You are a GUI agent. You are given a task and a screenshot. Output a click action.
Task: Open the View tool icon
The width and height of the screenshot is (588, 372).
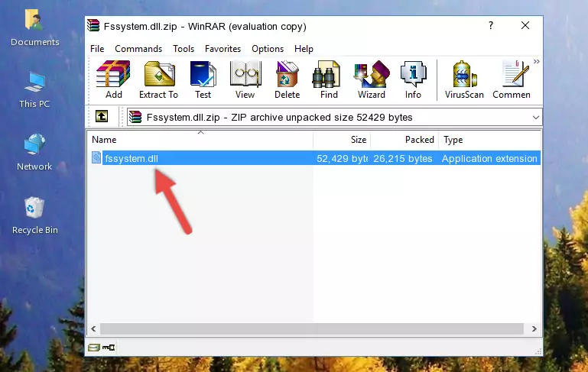coord(245,79)
